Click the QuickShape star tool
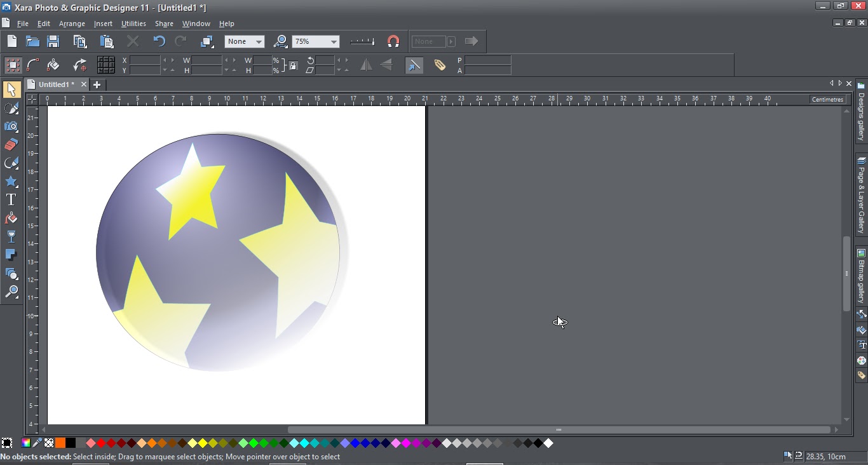Viewport: 868px width, 465px height. 11,182
